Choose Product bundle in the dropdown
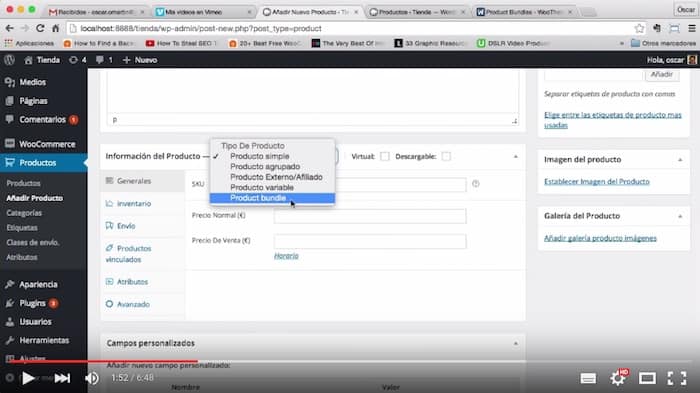700x393 pixels. click(x=272, y=198)
